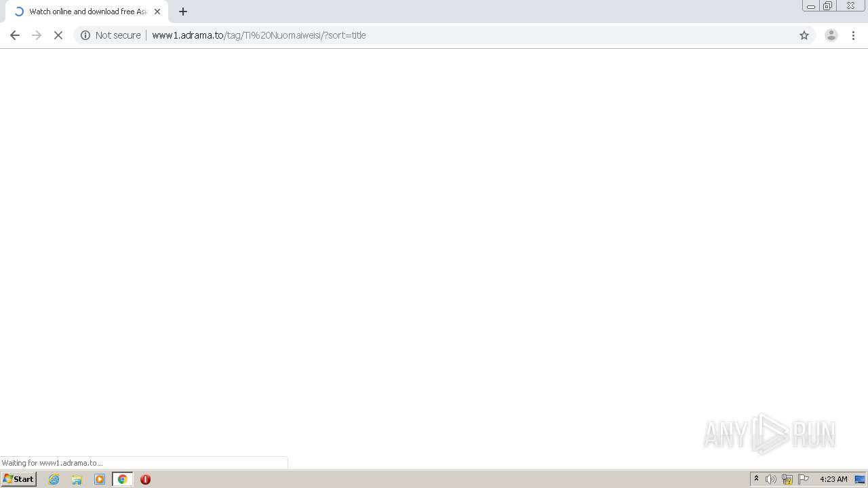Go back to the previous page
The image size is (868, 488).
point(15,35)
